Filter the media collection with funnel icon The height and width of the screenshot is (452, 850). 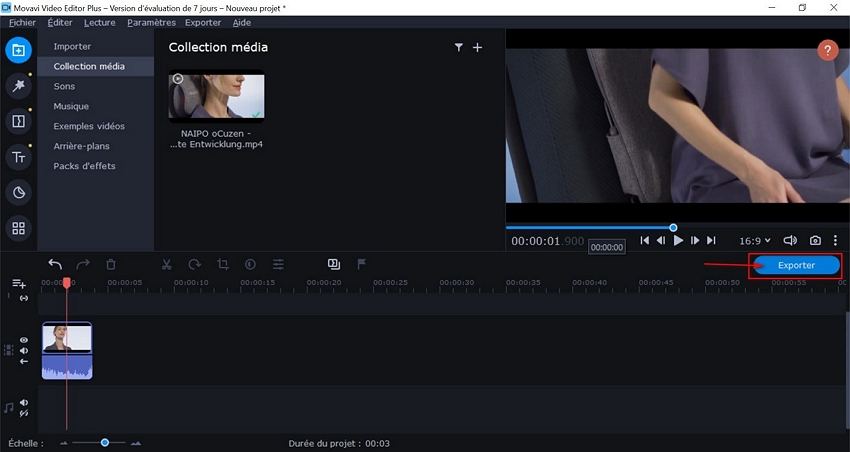point(459,48)
